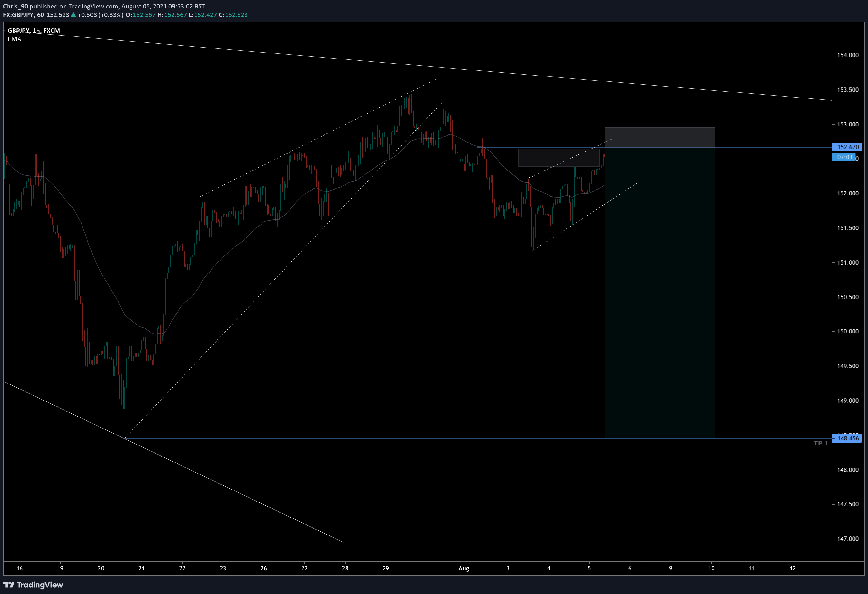868x594 pixels.
Task: Click date 19 on the time axis
Action: click(60, 569)
